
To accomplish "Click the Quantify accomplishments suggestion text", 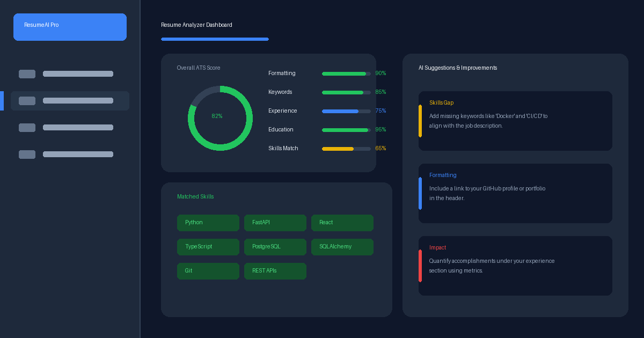I will [x=492, y=266].
